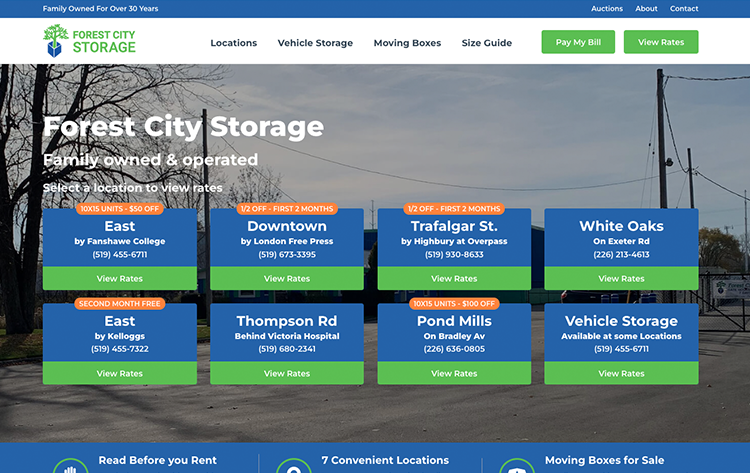View rates for Trafalgar St. location
This screenshot has height=473, width=750.
point(454,278)
